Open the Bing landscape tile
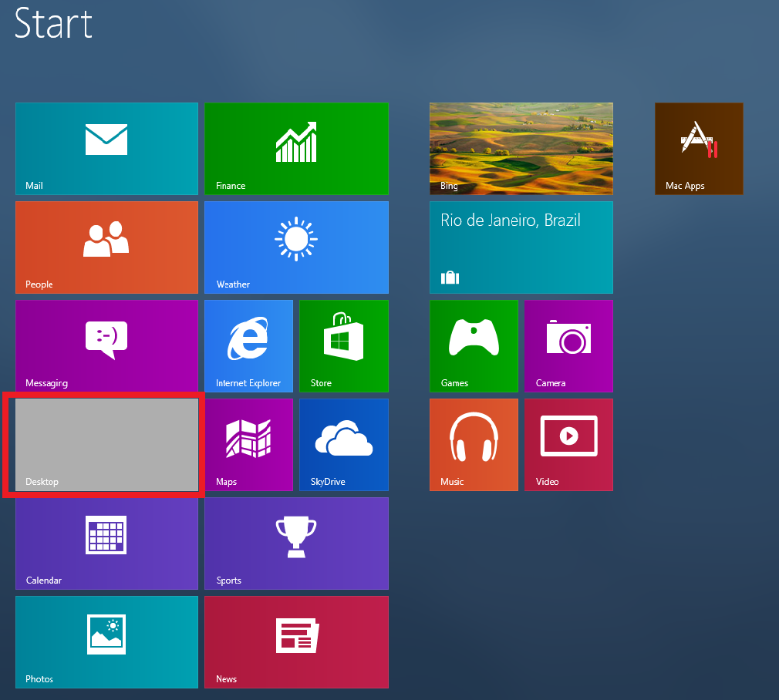The image size is (779, 700). click(x=521, y=149)
